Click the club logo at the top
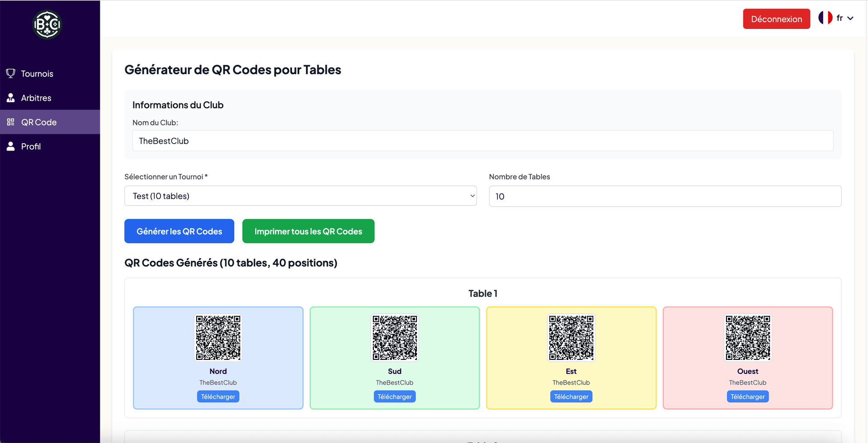 coord(47,24)
